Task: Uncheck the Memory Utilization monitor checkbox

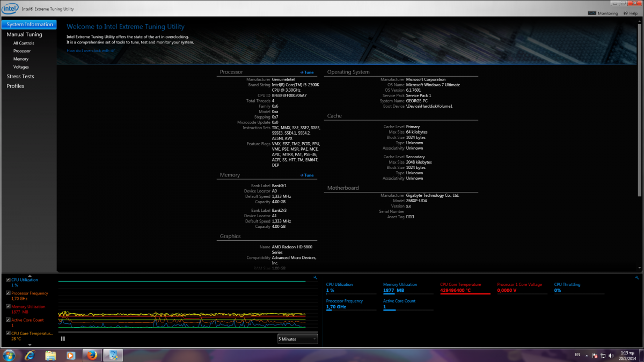Action: (8, 307)
